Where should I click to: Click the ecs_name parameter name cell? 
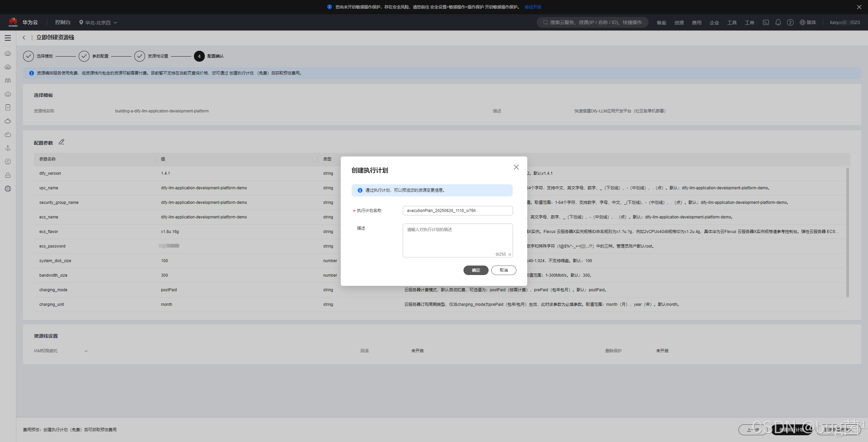pyautogui.click(x=49, y=217)
